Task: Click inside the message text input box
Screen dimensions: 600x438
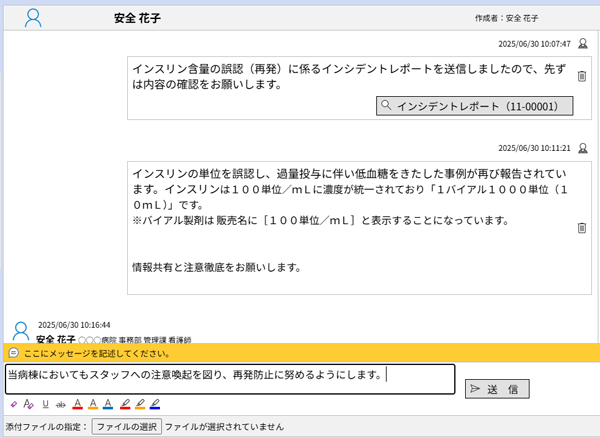Action: (230, 379)
